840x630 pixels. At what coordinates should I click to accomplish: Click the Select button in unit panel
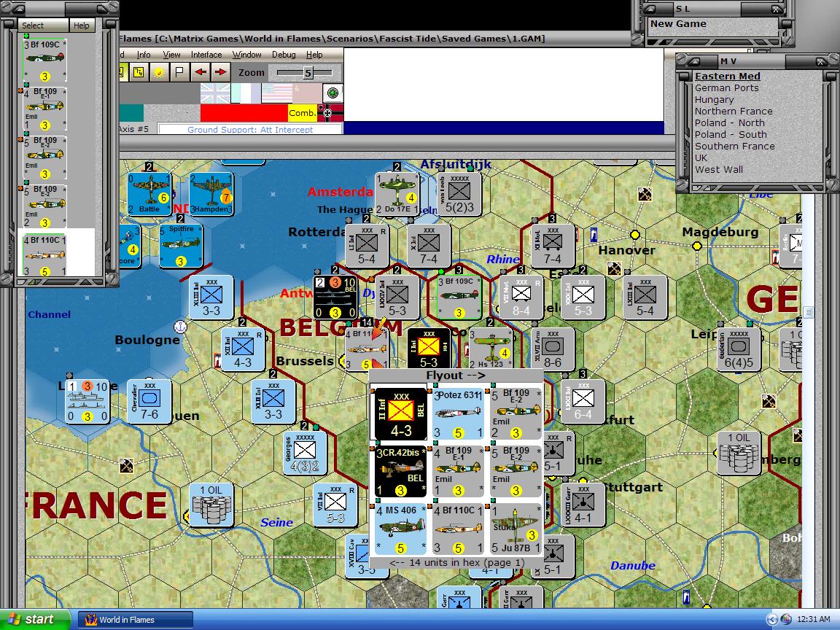[x=43, y=26]
